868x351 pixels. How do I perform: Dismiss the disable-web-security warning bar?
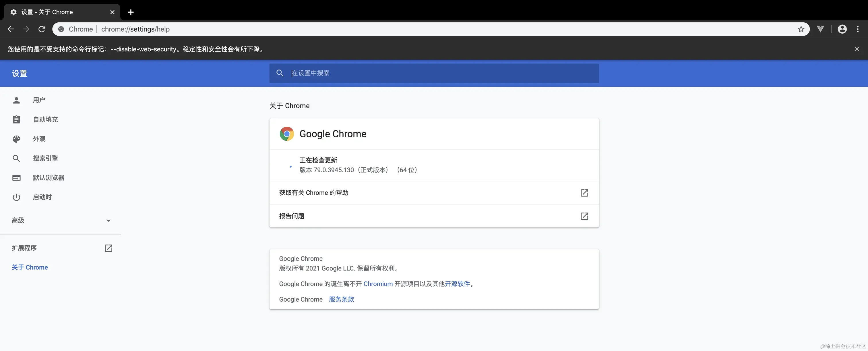[x=857, y=49]
